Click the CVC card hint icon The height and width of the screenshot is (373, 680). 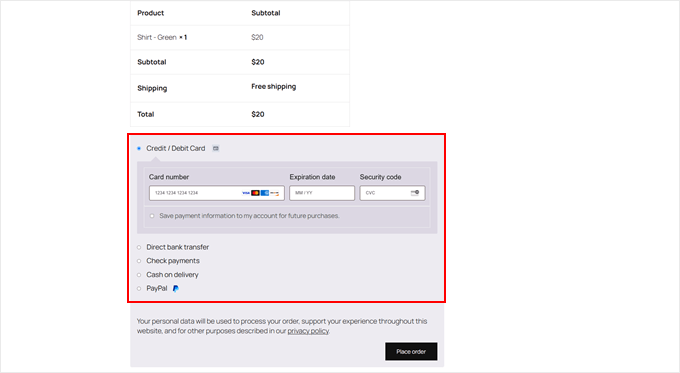[415, 193]
